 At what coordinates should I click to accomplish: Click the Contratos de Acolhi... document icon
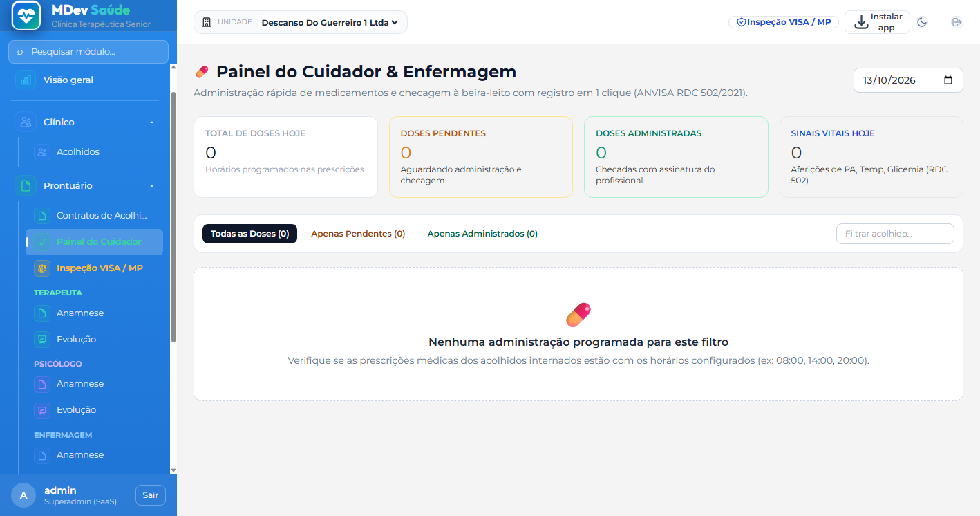[42, 216]
